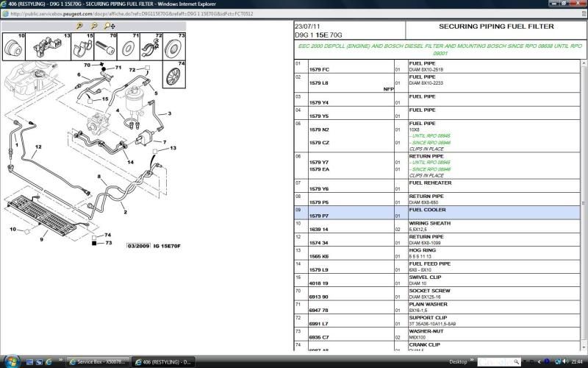Click callout number 9 fuel cooler in diagram
Image resolution: width=588 pixels, height=368 pixels.
pos(42,239)
